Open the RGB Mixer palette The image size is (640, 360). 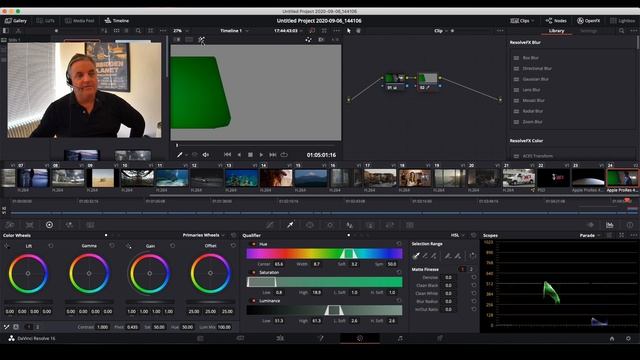(69, 225)
